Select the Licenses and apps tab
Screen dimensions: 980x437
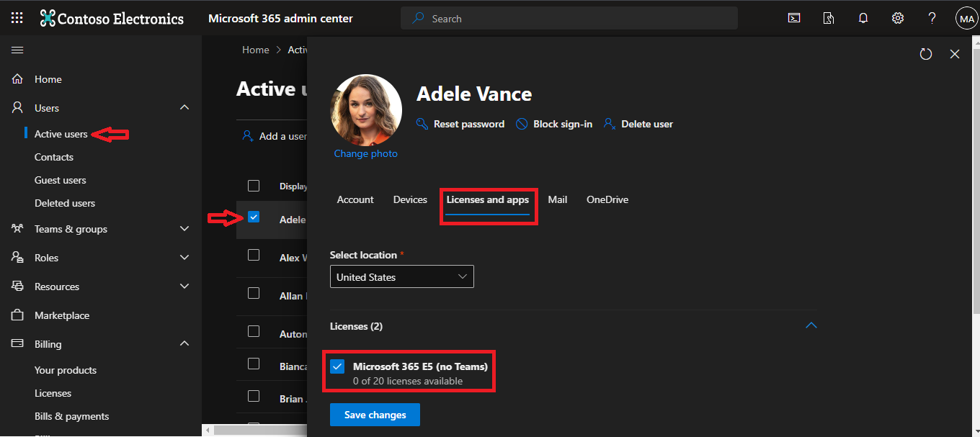pyautogui.click(x=488, y=199)
